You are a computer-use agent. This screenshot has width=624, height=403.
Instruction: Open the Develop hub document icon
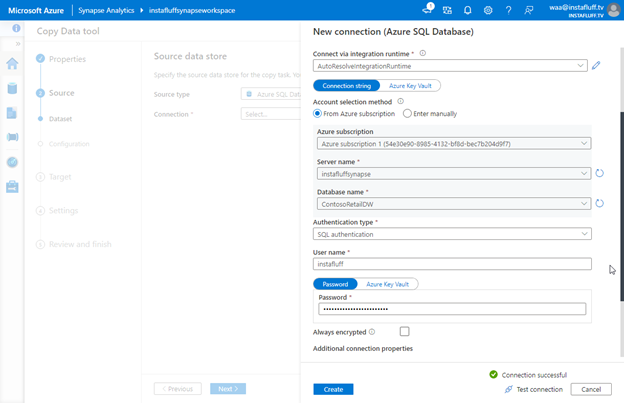[12, 113]
